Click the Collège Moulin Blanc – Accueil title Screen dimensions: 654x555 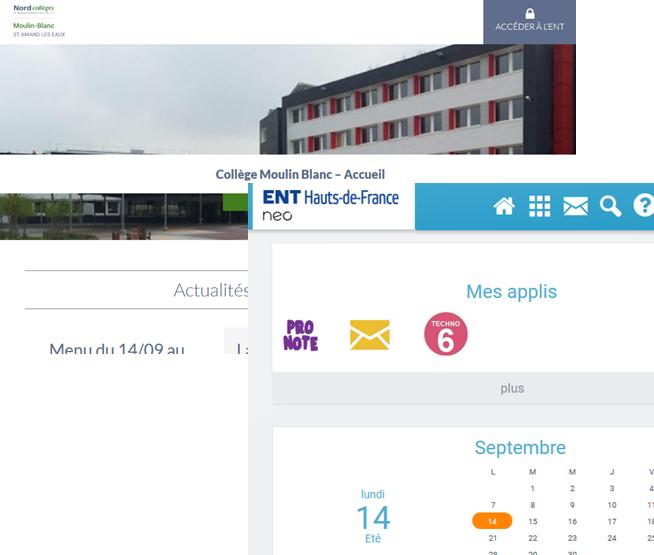click(x=300, y=174)
